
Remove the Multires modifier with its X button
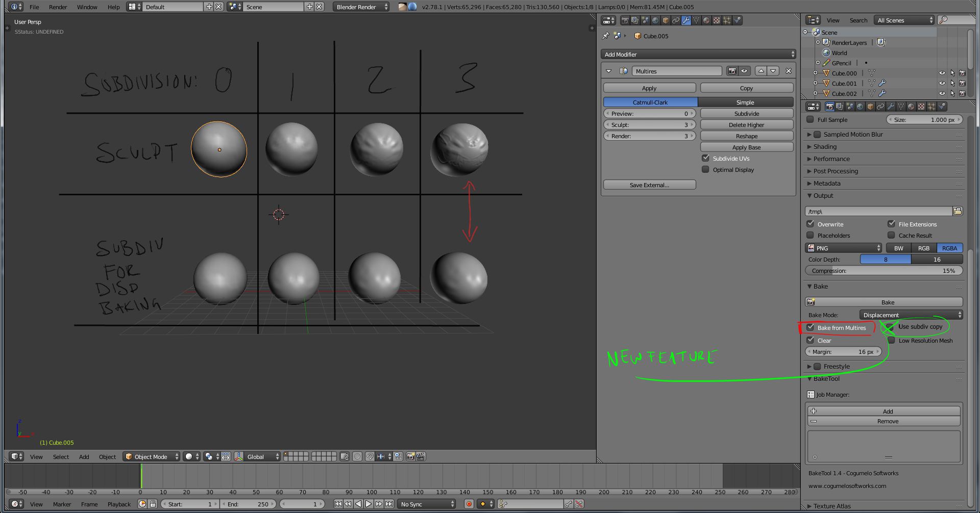pyautogui.click(x=789, y=71)
